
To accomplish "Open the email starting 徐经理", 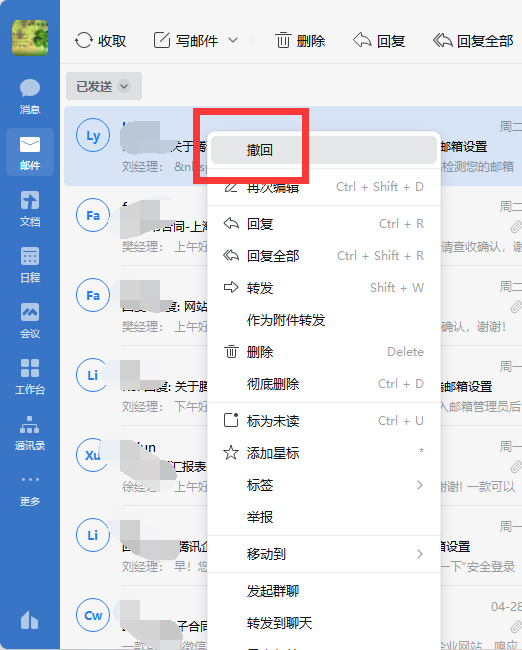I will (x=293, y=466).
